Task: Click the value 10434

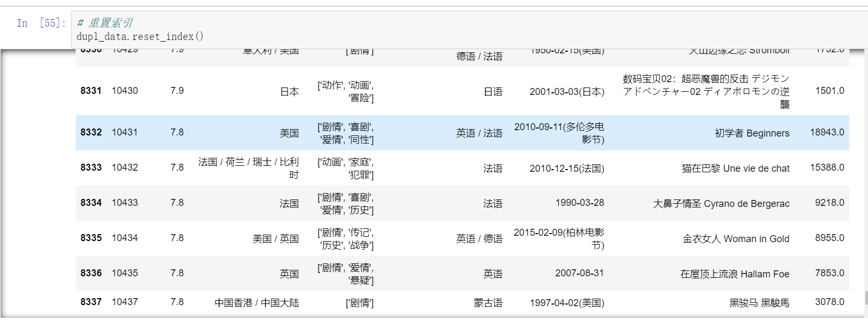Action: (125, 238)
